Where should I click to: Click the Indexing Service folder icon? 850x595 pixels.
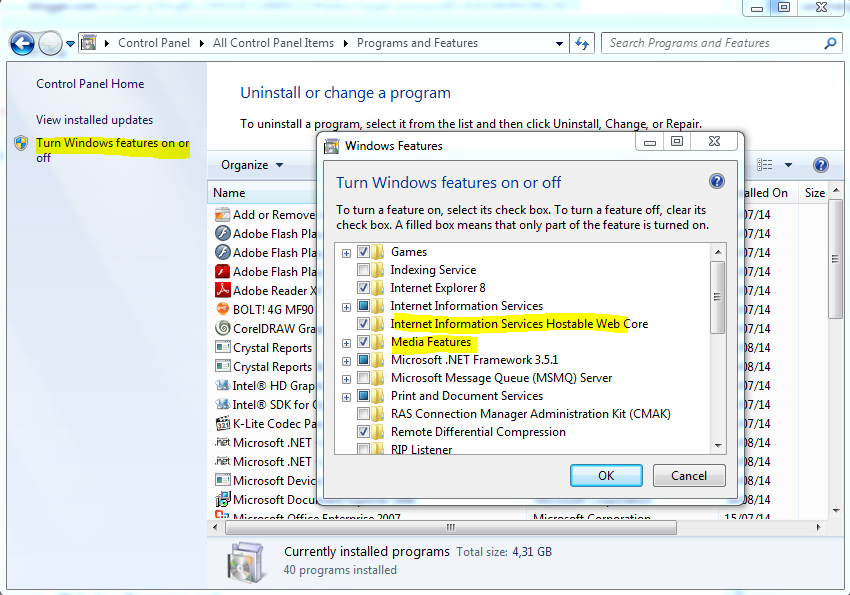tap(378, 270)
